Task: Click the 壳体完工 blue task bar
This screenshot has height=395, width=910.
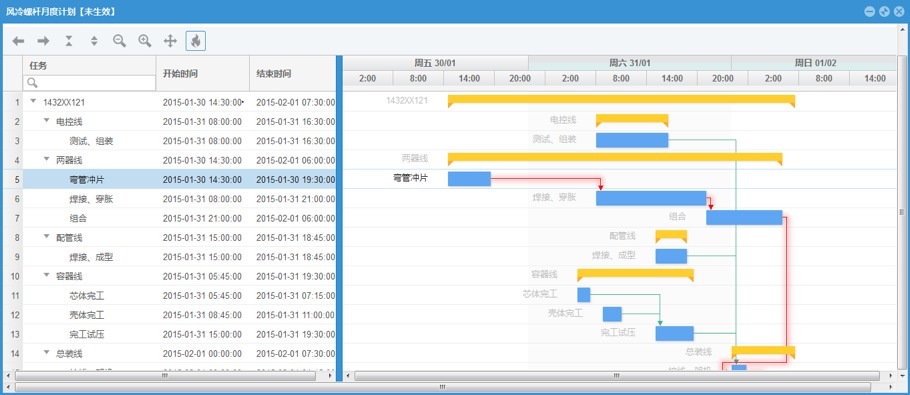Action: [612, 314]
